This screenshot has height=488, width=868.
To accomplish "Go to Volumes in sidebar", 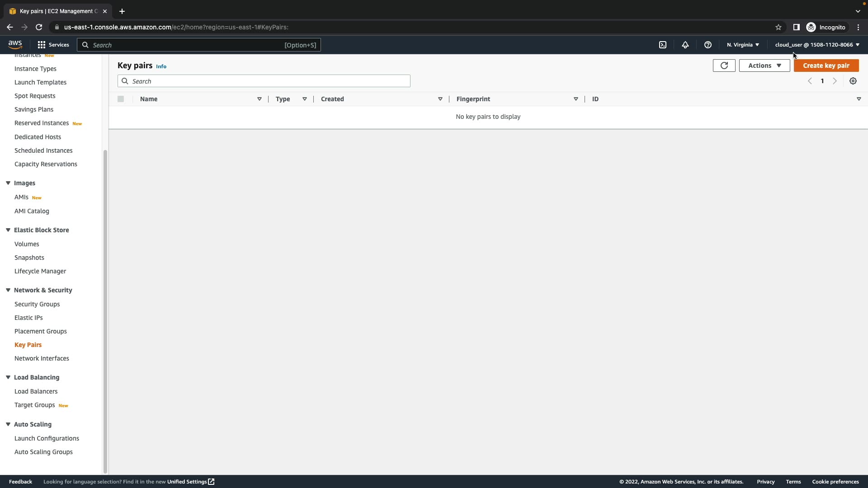I will point(27,244).
